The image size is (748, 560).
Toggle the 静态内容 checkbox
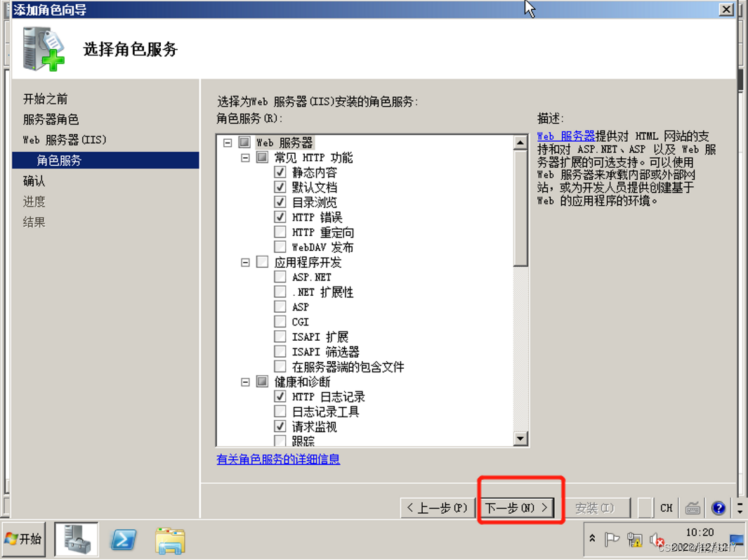[280, 172]
